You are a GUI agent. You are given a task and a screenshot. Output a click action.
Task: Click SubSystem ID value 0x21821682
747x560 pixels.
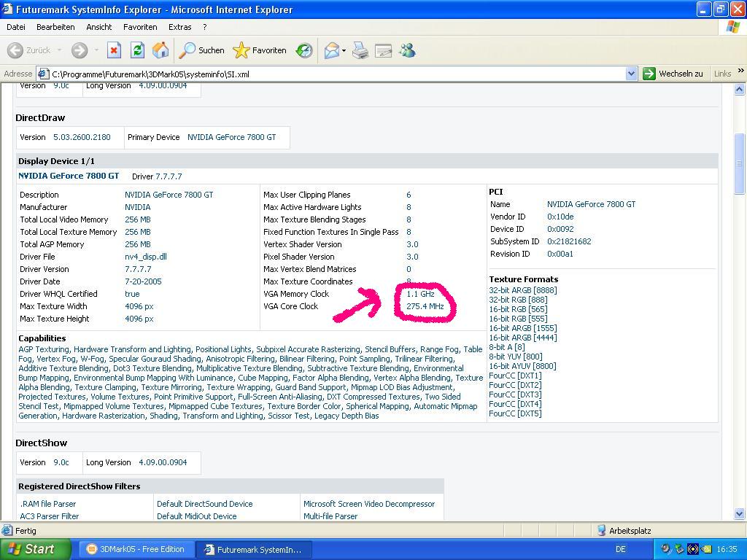pos(569,241)
